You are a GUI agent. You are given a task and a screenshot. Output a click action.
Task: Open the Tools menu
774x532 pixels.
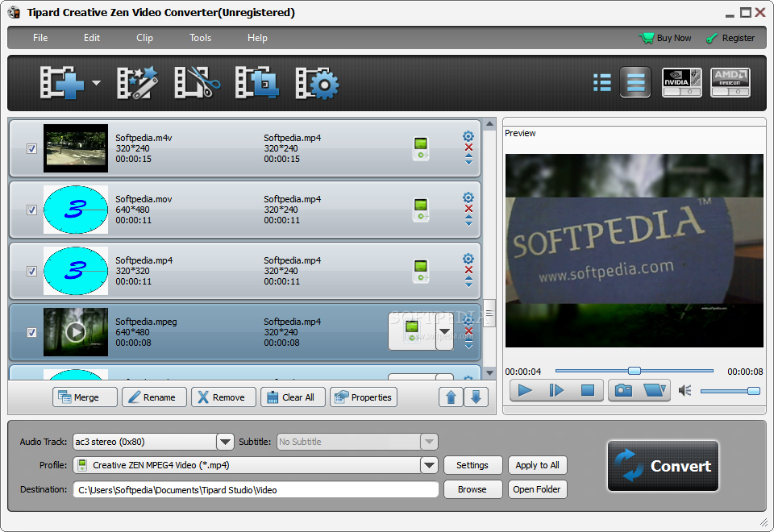pos(201,38)
